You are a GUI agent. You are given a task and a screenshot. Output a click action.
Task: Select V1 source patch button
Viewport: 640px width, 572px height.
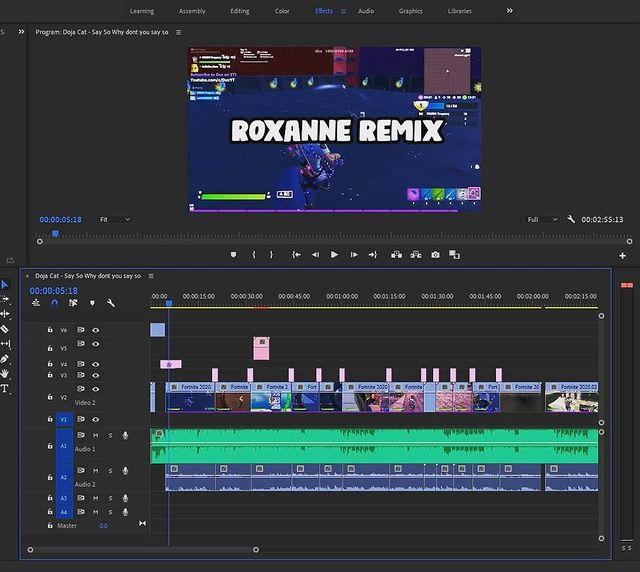(64, 419)
